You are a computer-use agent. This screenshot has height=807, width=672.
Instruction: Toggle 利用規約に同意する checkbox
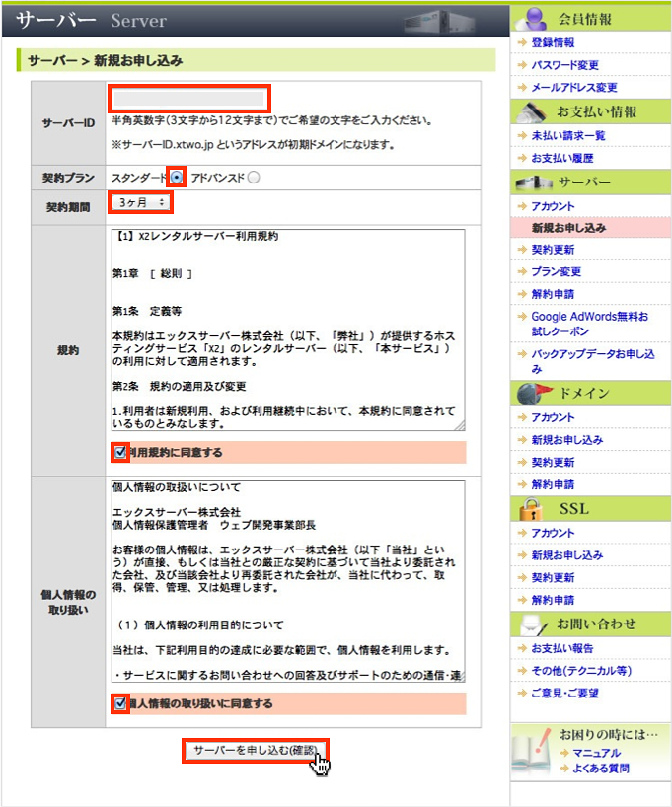point(120,453)
